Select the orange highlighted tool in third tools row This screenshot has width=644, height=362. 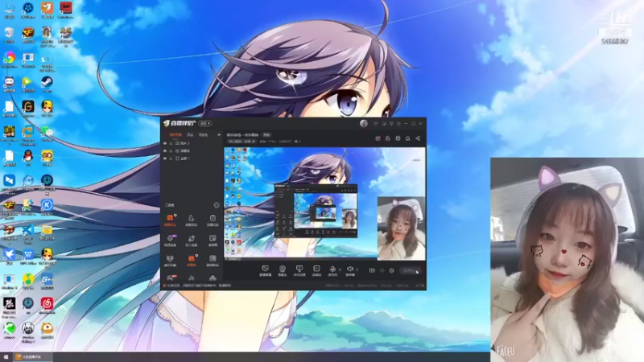(192, 261)
